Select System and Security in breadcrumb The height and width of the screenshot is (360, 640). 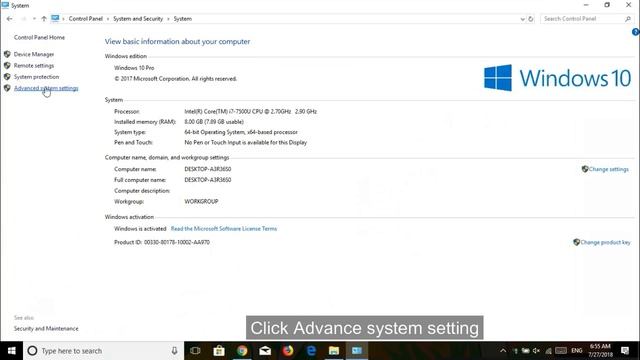click(x=138, y=19)
